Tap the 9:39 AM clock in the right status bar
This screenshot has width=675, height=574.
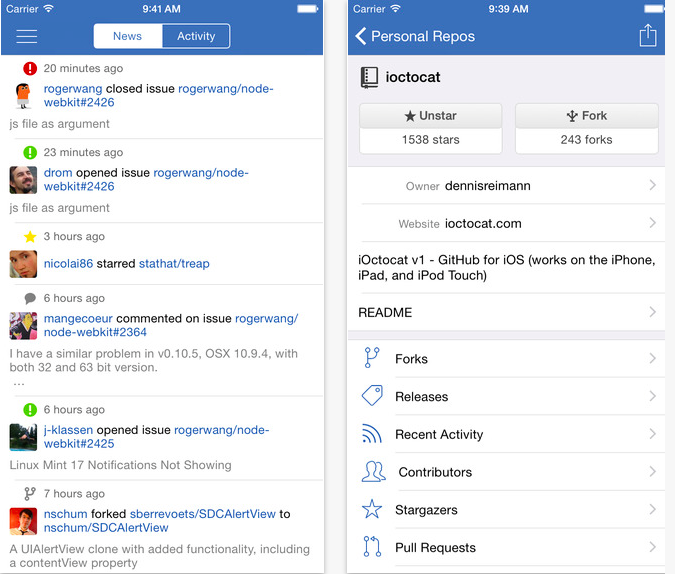click(x=508, y=9)
